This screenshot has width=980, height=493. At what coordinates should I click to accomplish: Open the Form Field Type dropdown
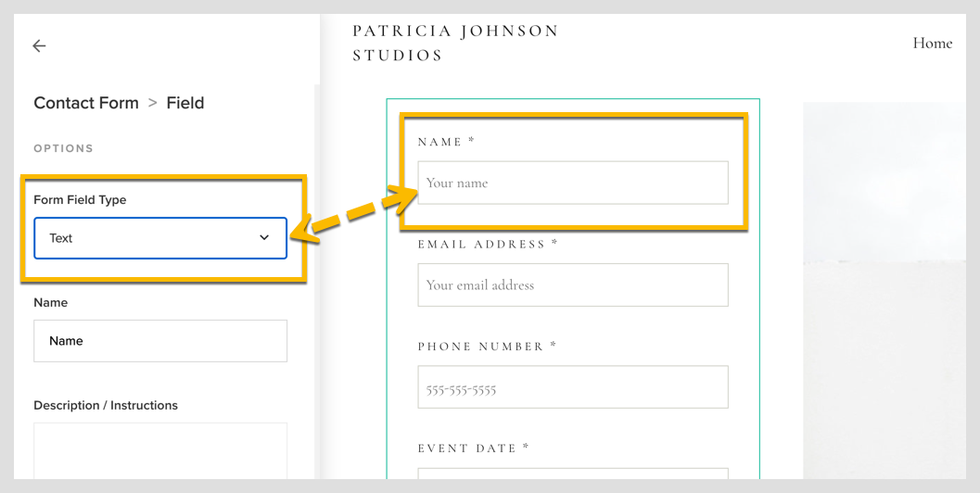click(160, 238)
